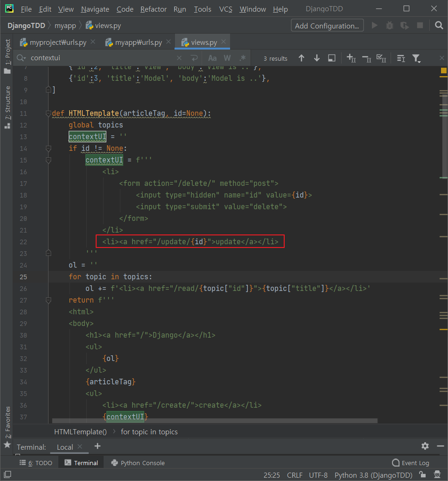The height and width of the screenshot is (481, 448).
Task: Collapse the 'if id != None' fold marker
Action: point(48,149)
